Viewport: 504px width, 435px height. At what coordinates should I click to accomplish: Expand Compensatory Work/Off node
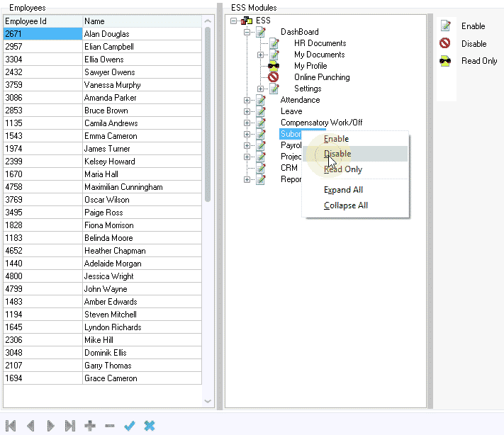[x=247, y=123]
